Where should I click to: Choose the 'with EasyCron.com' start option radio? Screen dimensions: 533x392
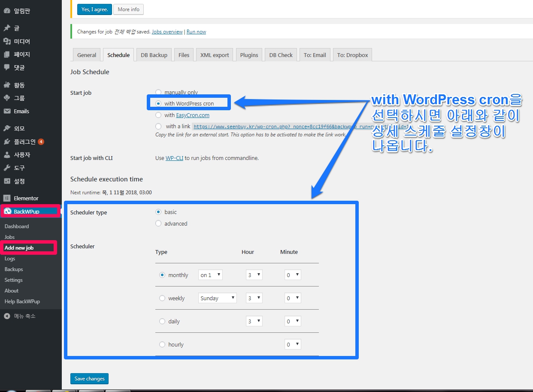158,115
